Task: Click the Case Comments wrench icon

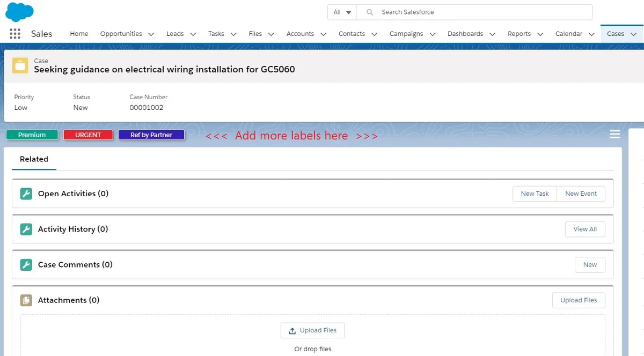Action: [26, 264]
